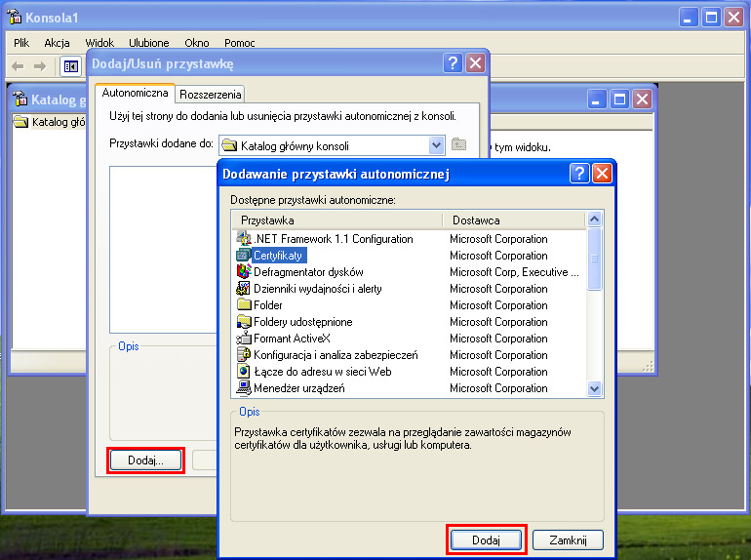Open the Okno menu
The width and height of the screenshot is (751, 560).
197,43
